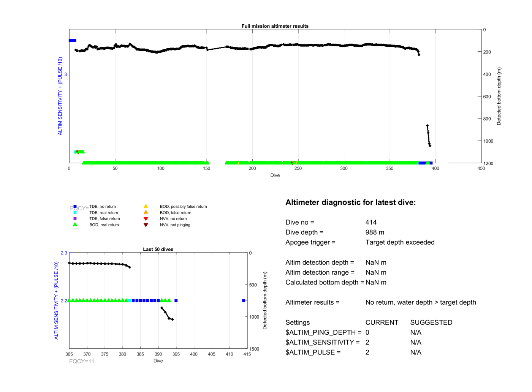Click the 'BOD, real return' legend label
Viewport: 532px width, 392px height.
tap(104, 225)
